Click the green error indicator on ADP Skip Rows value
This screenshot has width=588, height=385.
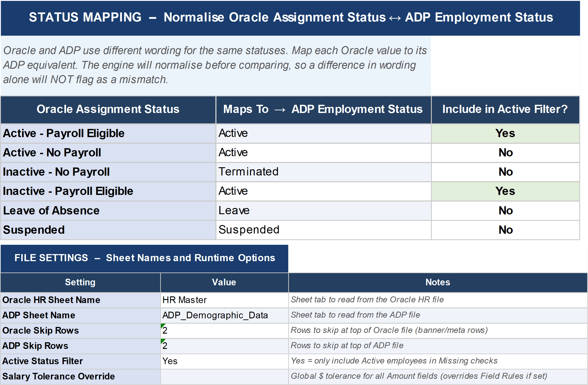162,341
